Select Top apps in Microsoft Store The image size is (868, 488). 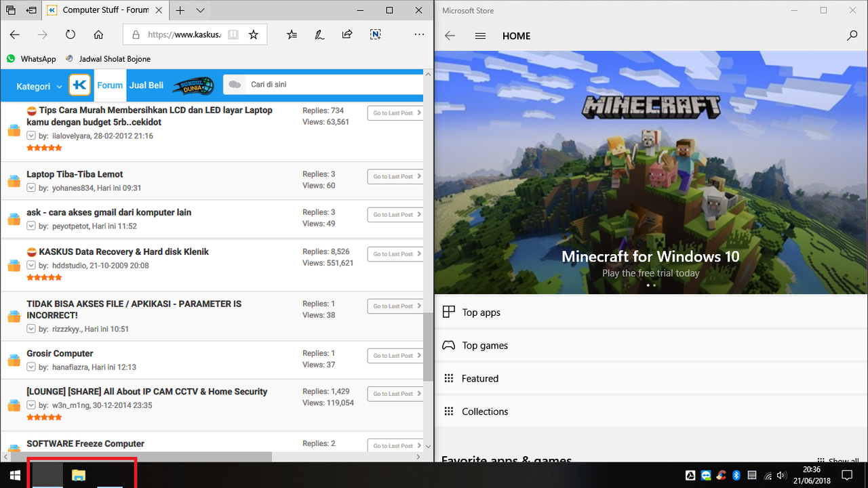(651, 312)
